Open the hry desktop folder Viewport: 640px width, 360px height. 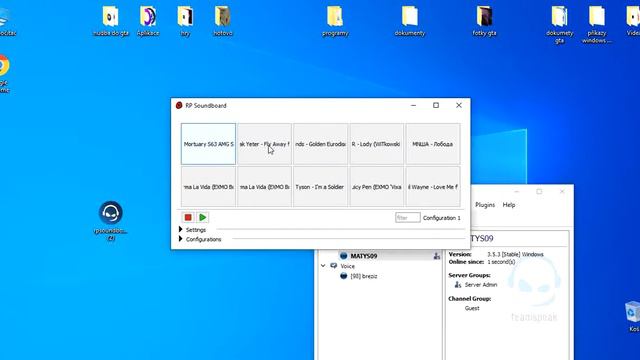coord(185,21)
